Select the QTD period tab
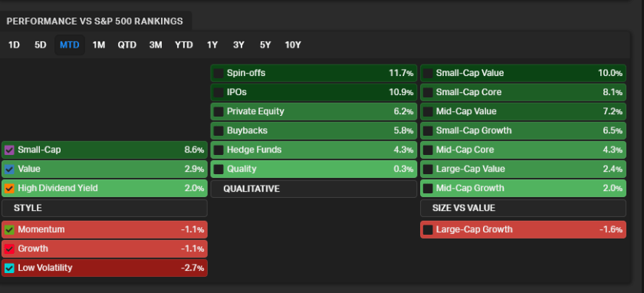 [x=127, y=44]
